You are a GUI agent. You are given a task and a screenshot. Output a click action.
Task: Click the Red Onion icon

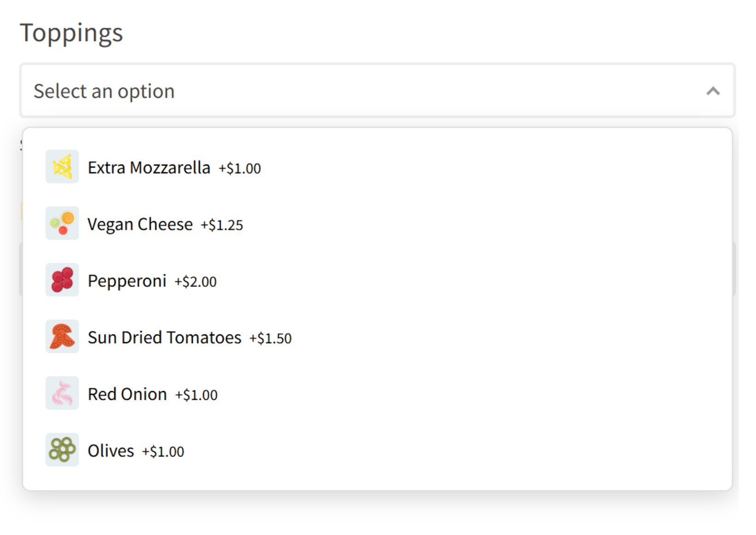pos(62,393)
